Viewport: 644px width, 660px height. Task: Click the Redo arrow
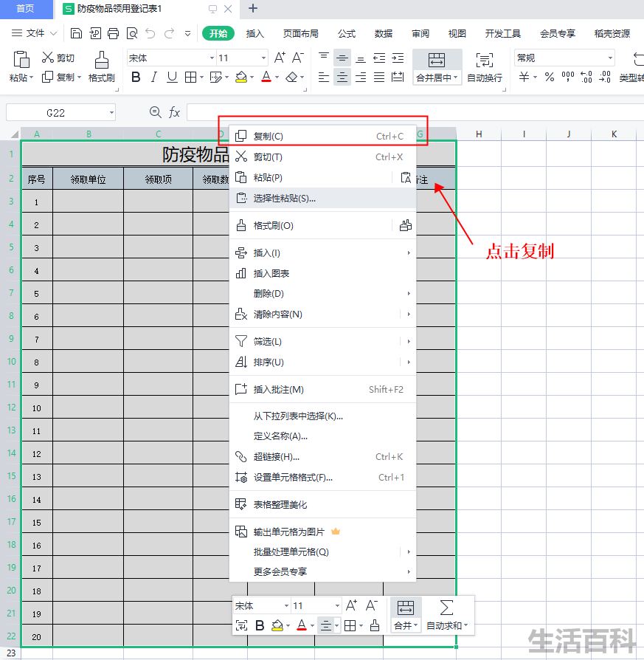pyautogui.click(x=169, y=33)
